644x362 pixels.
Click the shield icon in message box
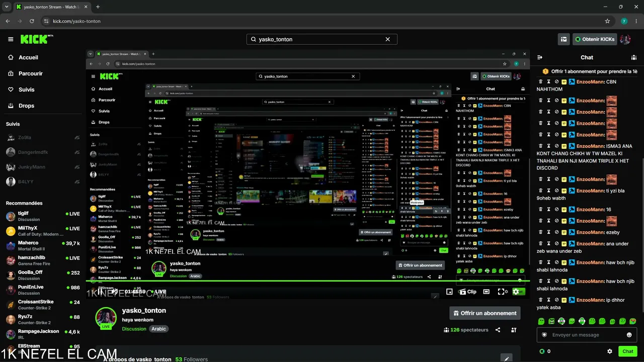544,335
